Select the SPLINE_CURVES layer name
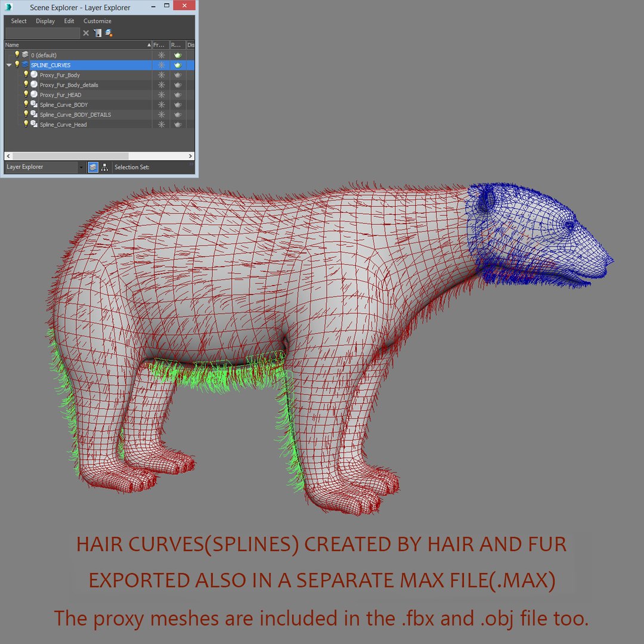The width and height of the screenshot is (644, 644). pos(51,65)
